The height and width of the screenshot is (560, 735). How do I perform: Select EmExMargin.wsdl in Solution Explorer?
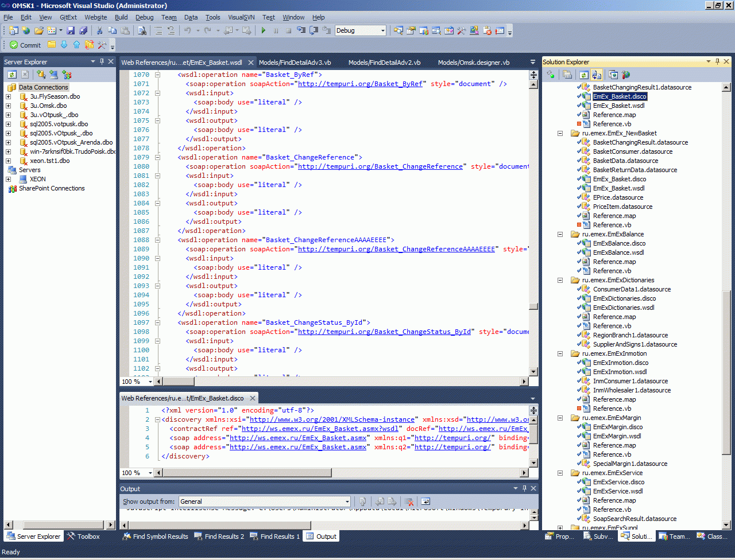[617, 436]
